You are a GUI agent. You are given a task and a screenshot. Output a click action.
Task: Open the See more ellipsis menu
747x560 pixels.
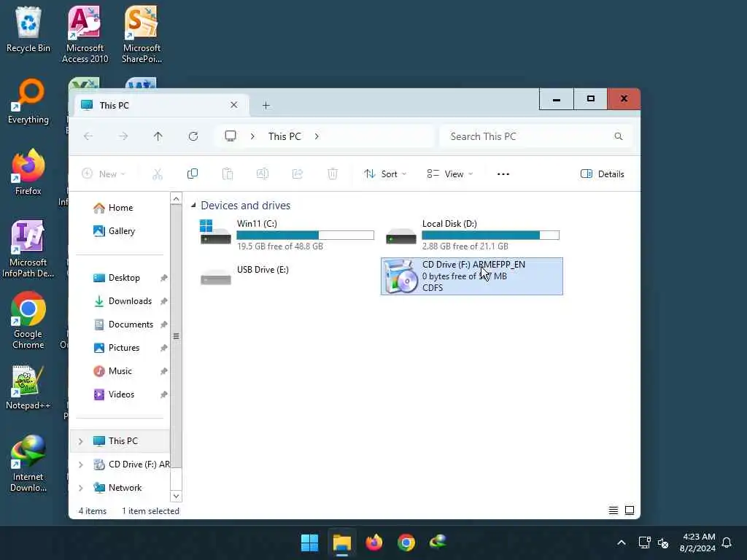pos(503,174)
